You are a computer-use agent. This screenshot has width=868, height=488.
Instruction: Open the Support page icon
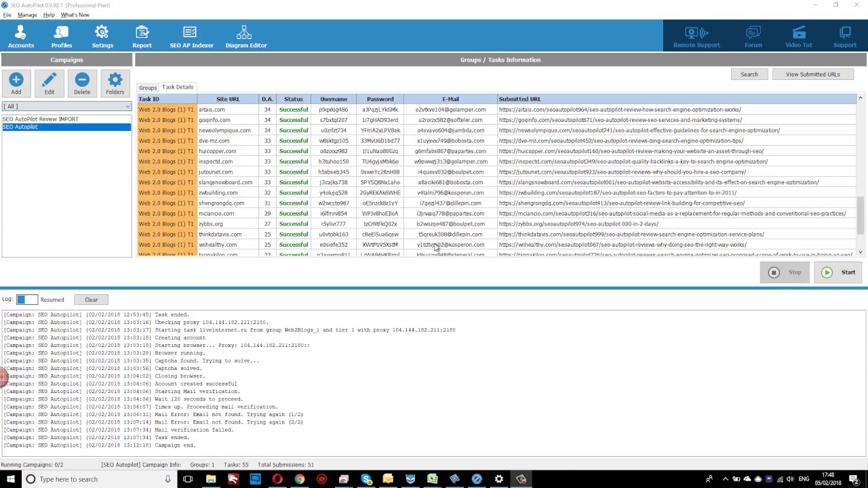tap(845, 37)
